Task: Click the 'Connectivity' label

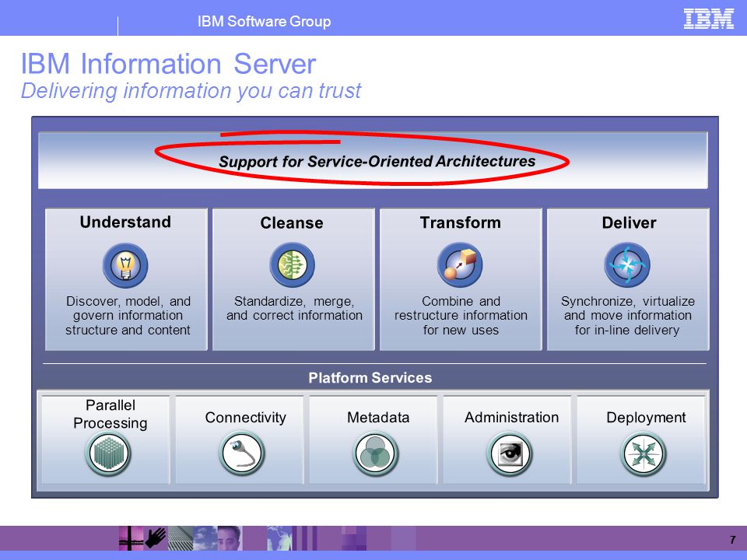Action: (x=245, y=418)
